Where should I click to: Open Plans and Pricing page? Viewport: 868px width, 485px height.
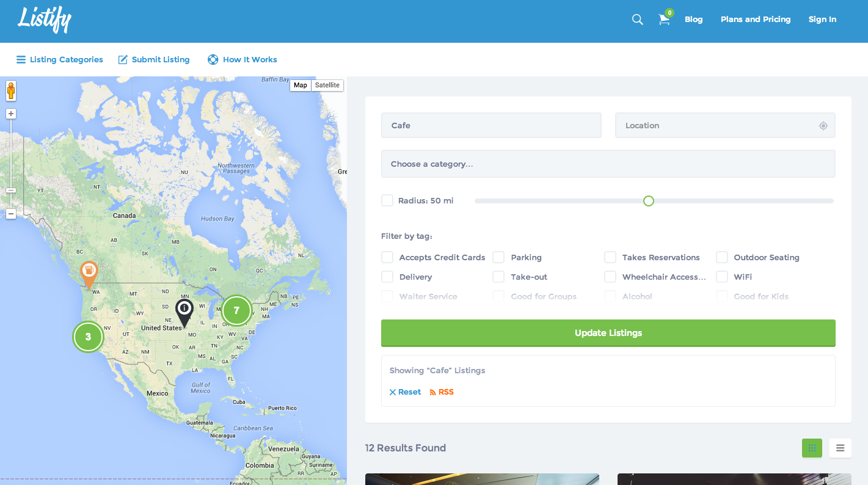coord(755,20)
